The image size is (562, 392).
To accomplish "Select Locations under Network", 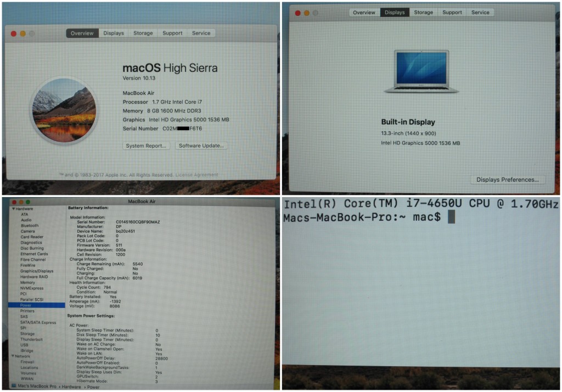I will click(x=30, y=368).
